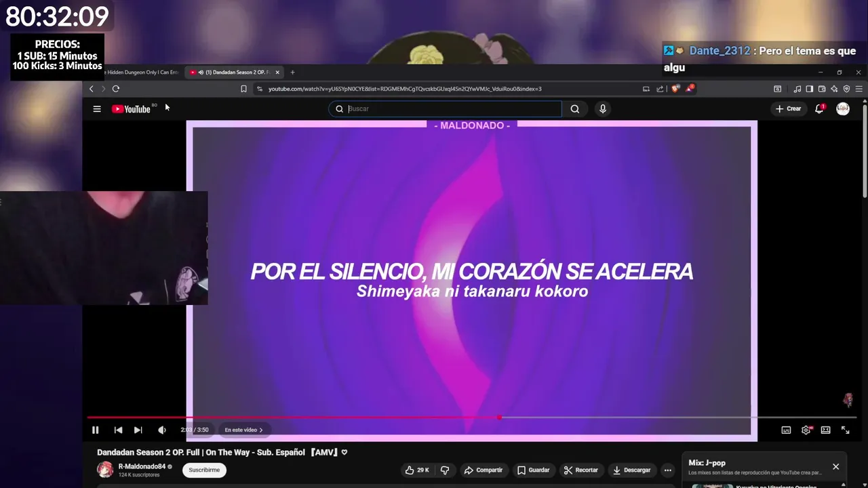Open the cast/screen icon in address bar
Viewport: 868px width, 488px height.
click(646, 89)
